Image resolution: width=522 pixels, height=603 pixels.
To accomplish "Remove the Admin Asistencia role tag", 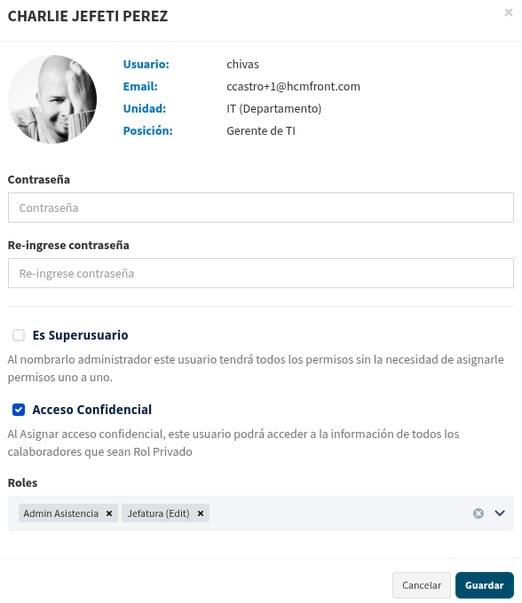I will pos(109,513).
